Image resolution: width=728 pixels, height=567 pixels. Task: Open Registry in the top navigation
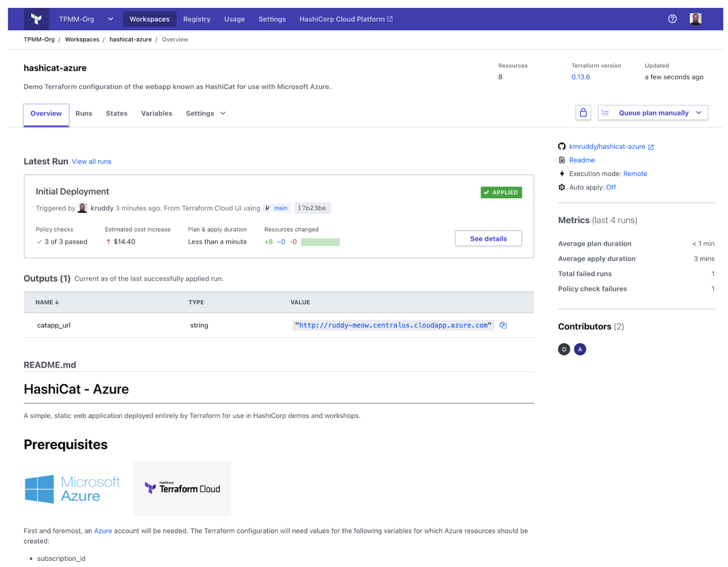pyautogui.click(x=197, y=19)
